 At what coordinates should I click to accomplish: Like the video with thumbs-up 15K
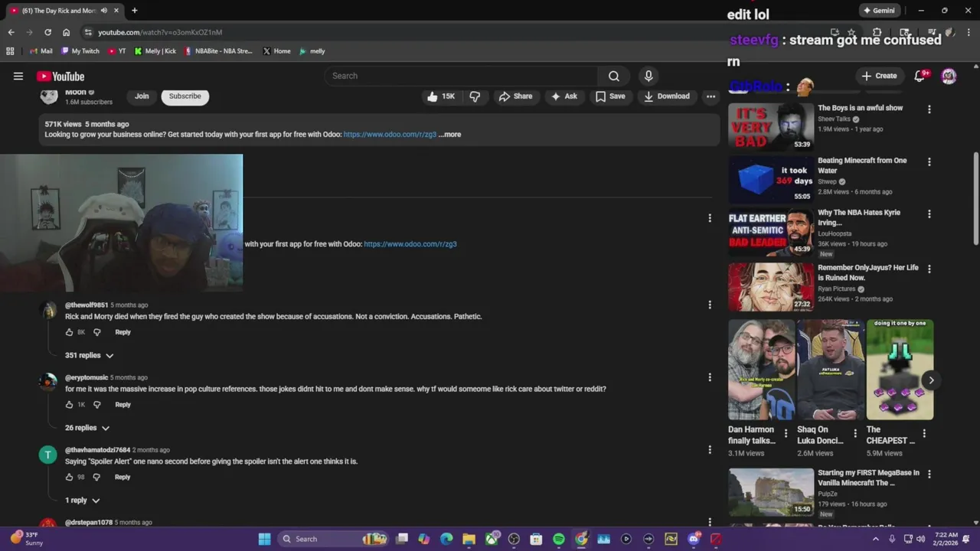(441, 96)
